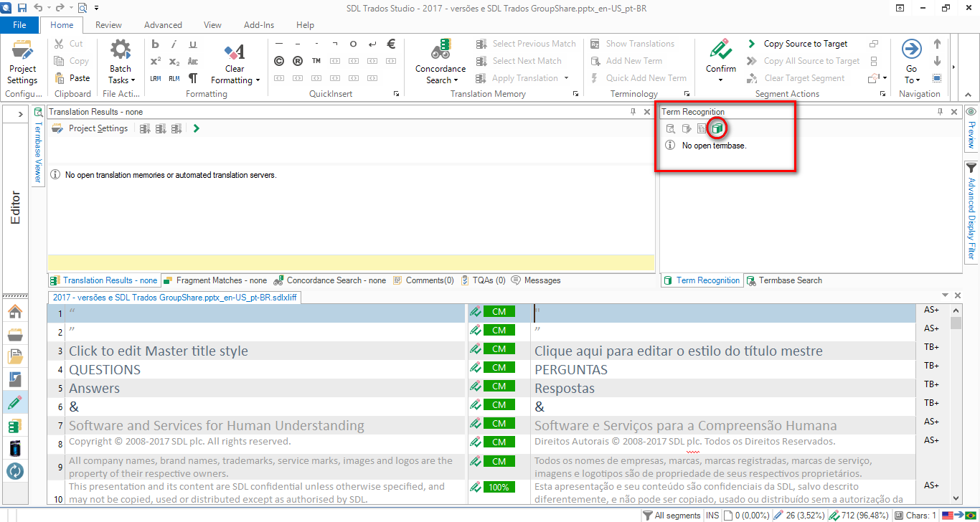Open the Welcome home view icon
This screenshot has width=980, height=522.
click(15, 312)
